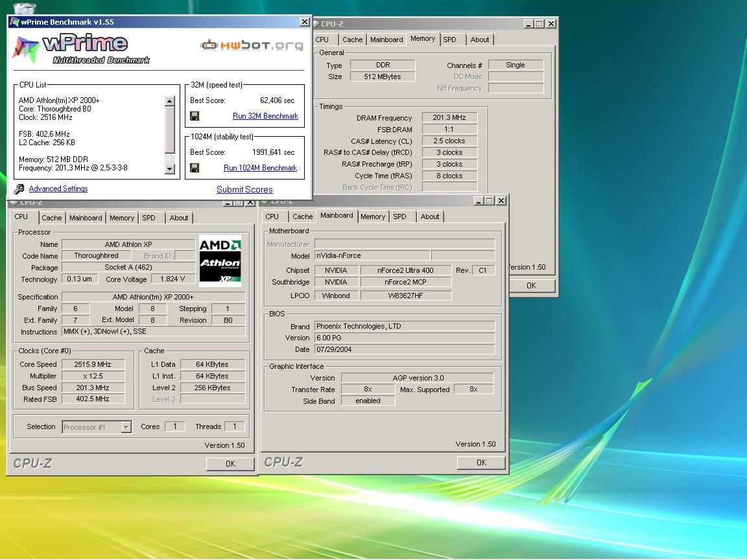Click the Multiplier value x 12.5
The width and height of the screenshot is (747, 560).
coord(93,376)
